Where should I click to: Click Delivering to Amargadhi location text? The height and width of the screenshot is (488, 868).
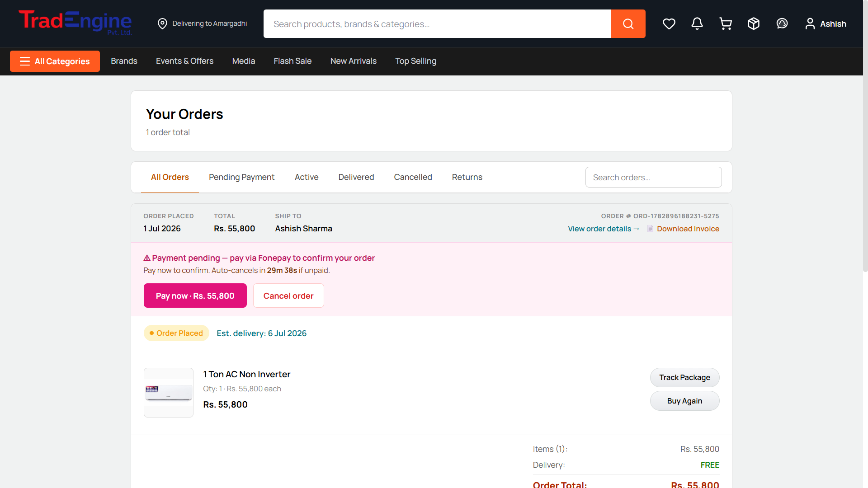tap(209, 23)
